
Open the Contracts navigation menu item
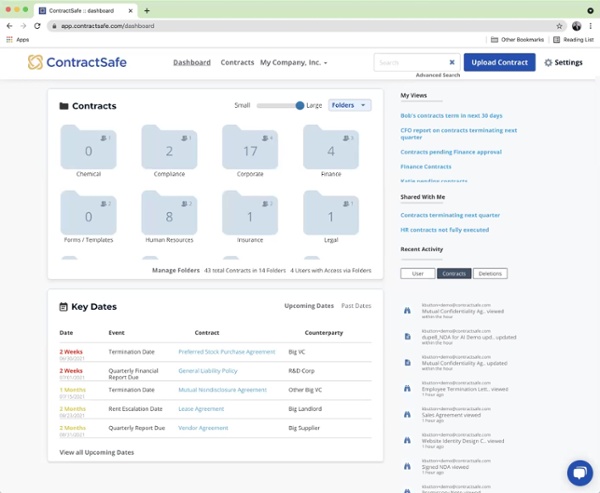(237, 62)
